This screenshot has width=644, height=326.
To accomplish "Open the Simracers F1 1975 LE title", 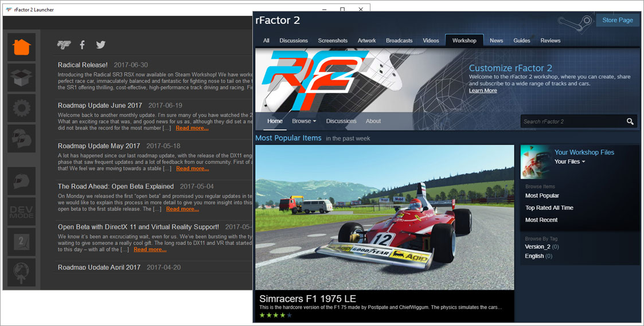I will pyautogui.click(x=307, y=298).
